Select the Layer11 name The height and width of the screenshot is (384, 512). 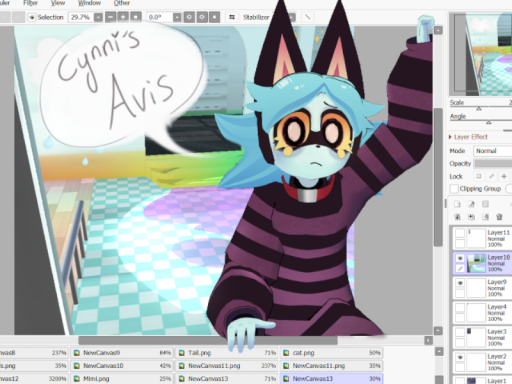(498, 232)
